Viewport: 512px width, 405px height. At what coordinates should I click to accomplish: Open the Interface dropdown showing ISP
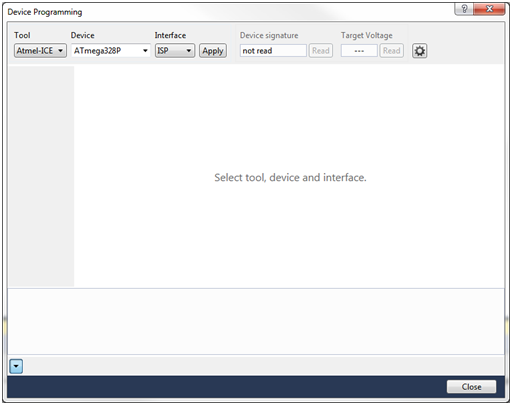(175, 51)
